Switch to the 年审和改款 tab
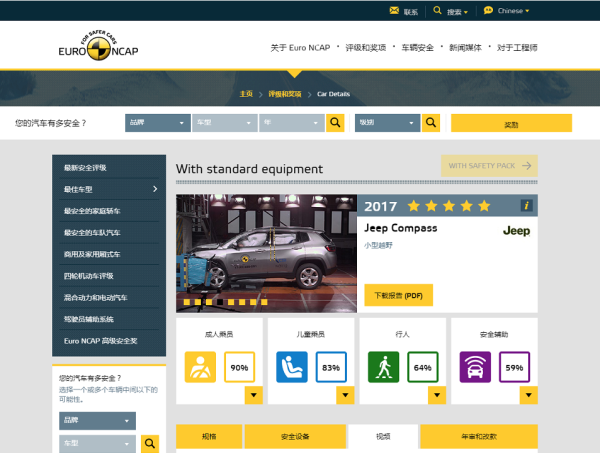This screenshot has width=600, height=453. point(479,436)
